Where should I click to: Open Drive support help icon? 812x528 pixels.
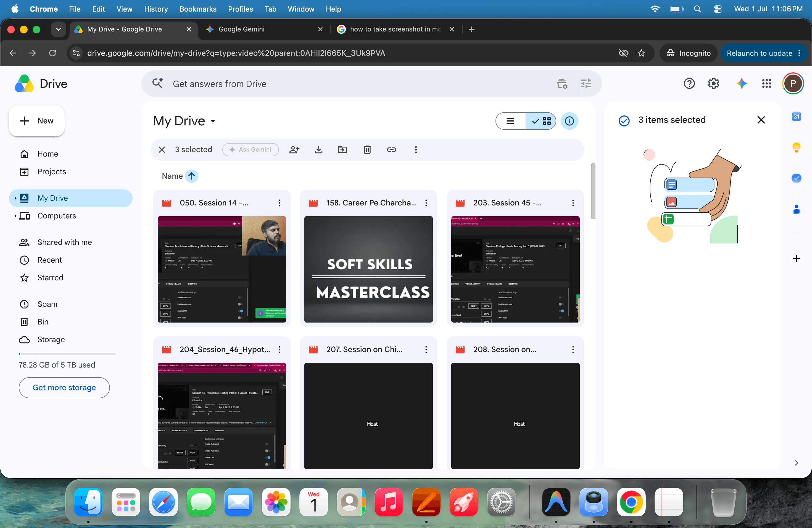tap(689, 84)
